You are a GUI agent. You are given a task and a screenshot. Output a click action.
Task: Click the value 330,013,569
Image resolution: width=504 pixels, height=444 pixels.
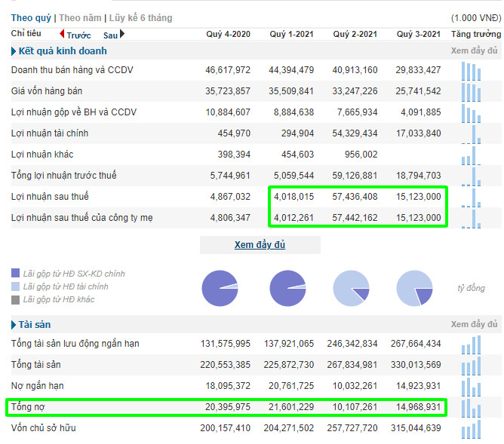tap(416, 365)
